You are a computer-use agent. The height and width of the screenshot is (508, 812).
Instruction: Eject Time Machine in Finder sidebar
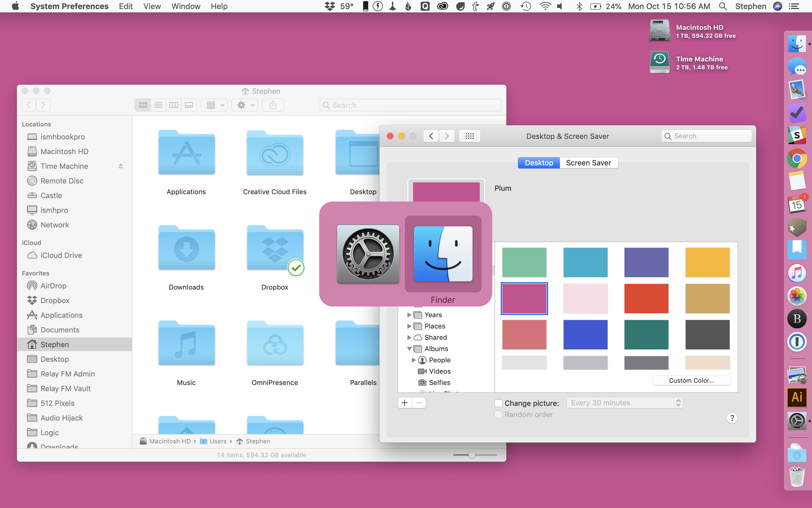coord(120,166)
